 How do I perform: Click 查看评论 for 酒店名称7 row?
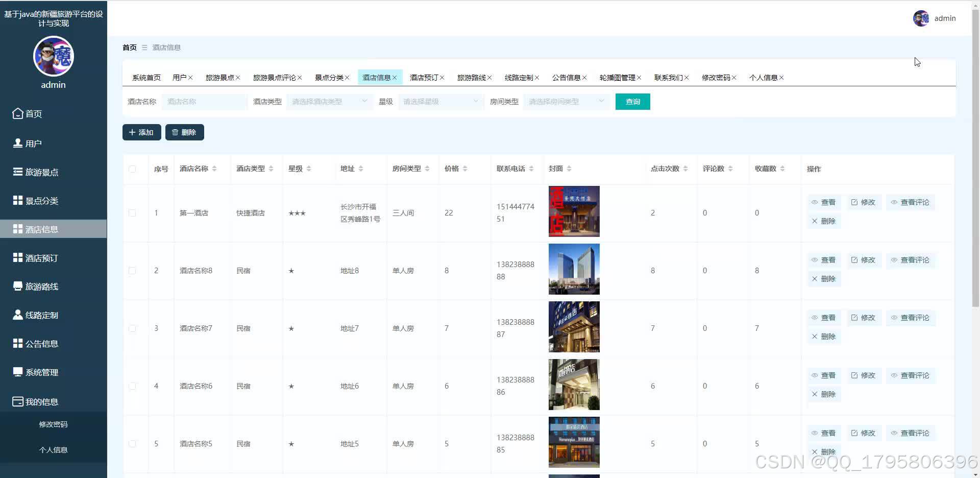point(911,318)
